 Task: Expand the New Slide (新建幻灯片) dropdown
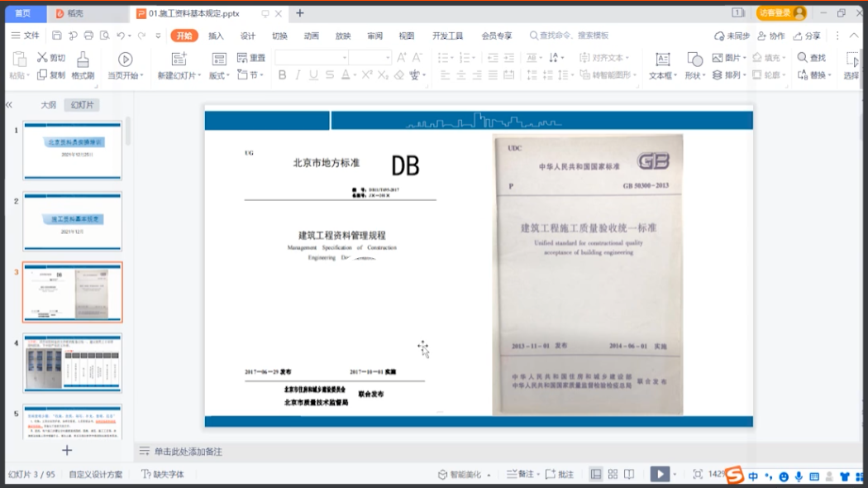coord(177,75)
